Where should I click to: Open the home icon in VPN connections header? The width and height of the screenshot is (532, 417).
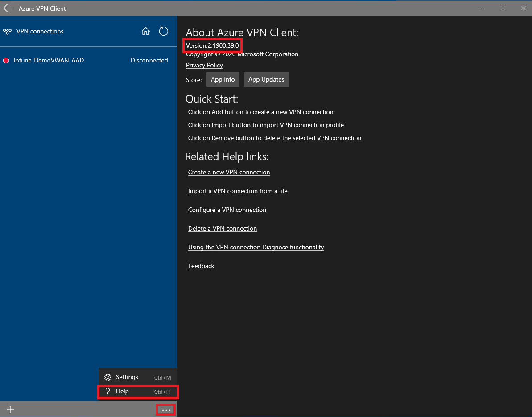coord(145,31)
